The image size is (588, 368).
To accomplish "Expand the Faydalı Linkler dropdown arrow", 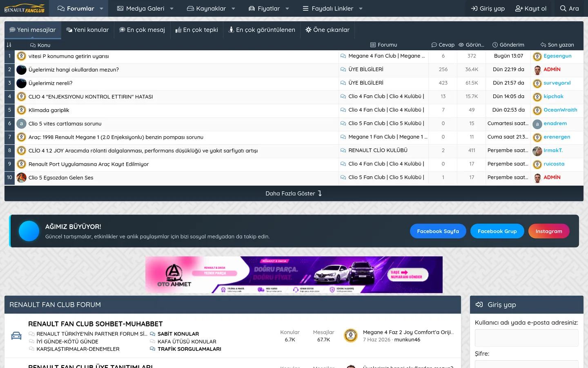I will coord(361,9).
